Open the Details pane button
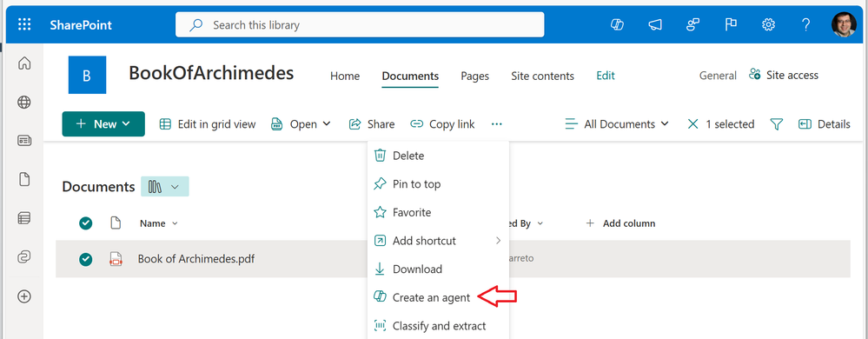The image size is (868, 339). coord(825,124)
